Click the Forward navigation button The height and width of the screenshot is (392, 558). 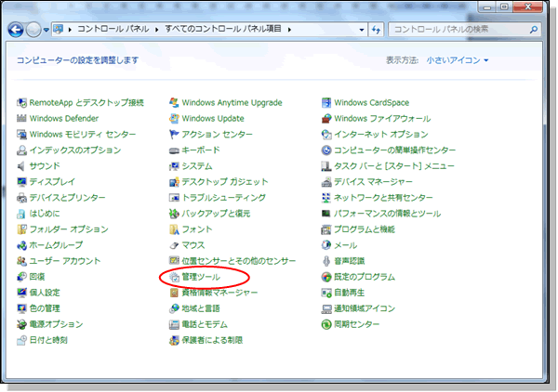pos(33,30)
